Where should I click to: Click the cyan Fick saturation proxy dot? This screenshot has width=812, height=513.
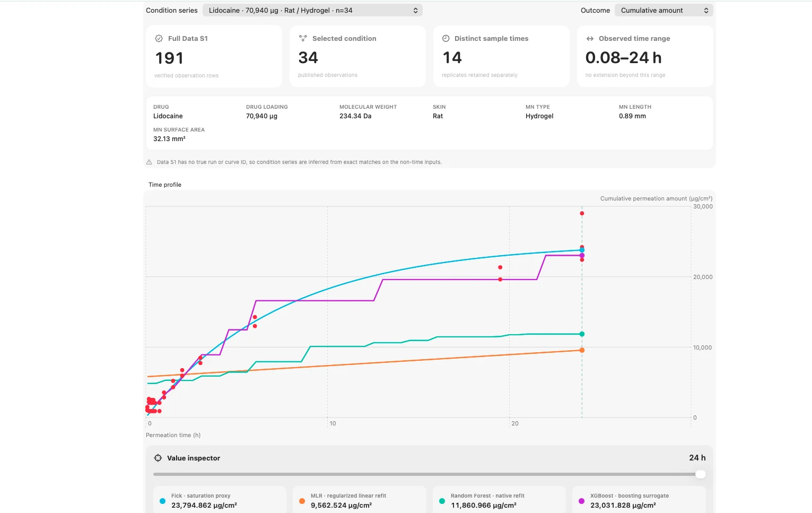[162, 501]
